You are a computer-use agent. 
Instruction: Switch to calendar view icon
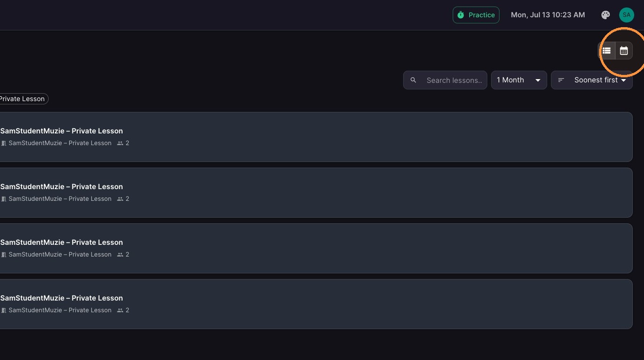pyautogui.click(x=624, y=51)
